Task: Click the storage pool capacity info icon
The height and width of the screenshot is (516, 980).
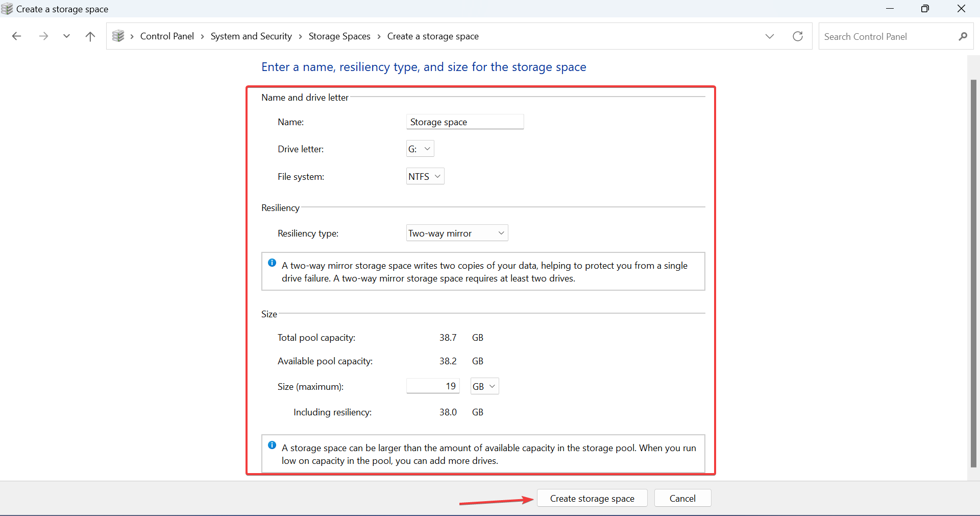Action: (x=272, y=445)
